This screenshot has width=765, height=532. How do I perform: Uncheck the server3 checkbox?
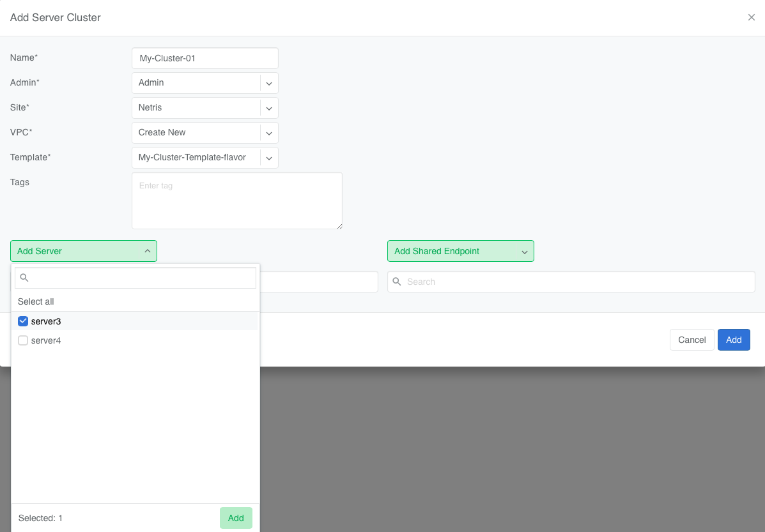[23, 321]
